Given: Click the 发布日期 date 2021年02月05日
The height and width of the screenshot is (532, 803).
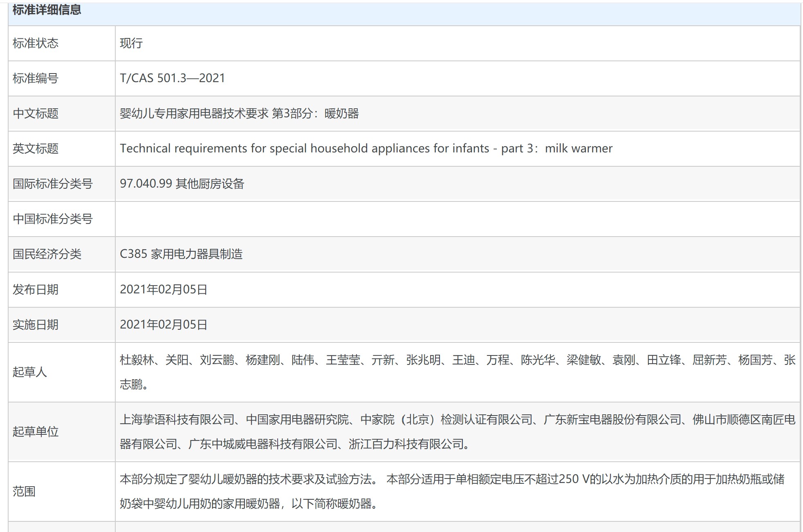Looking at the screenshot, I should pyautogui.click(x=163, y=290).
